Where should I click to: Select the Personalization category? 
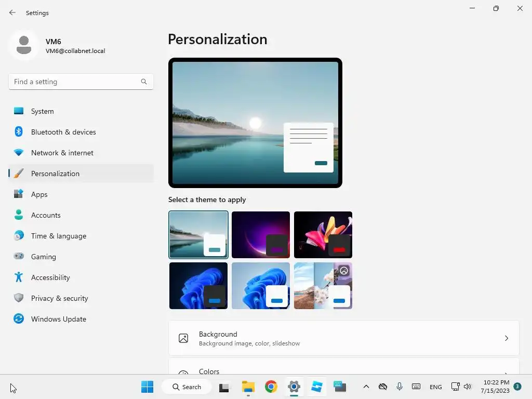tap(81, 174)
